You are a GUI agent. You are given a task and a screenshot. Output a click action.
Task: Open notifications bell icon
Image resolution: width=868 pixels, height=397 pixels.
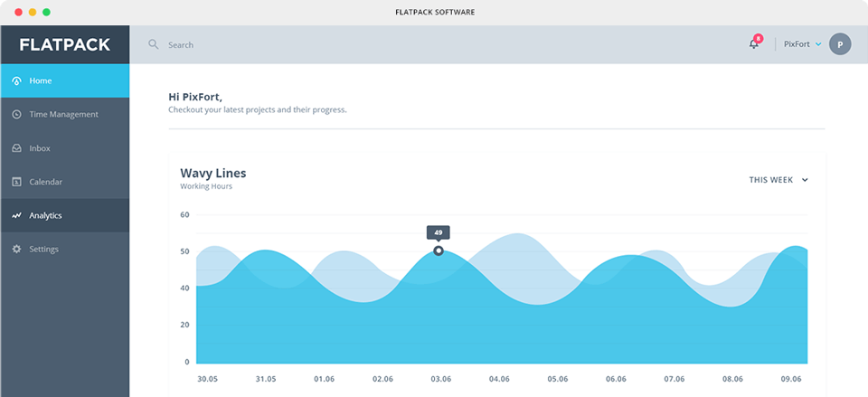753,44
